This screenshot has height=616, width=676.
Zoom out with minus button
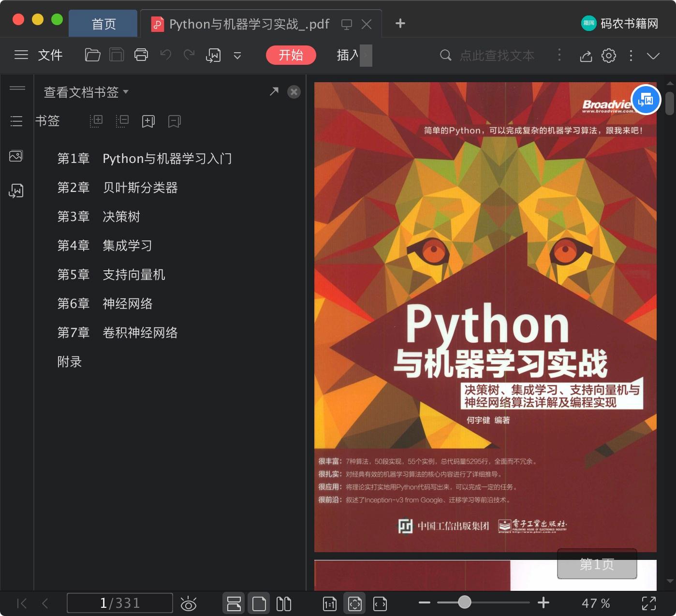pyautogui.click(x=425, y=602)
